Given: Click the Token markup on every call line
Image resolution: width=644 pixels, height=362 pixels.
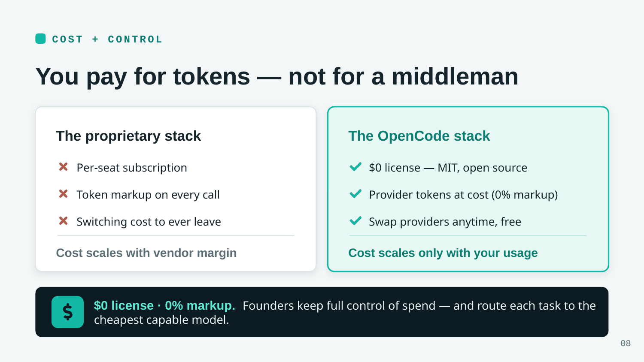Looking at the screenshot, I should point(148,195).
